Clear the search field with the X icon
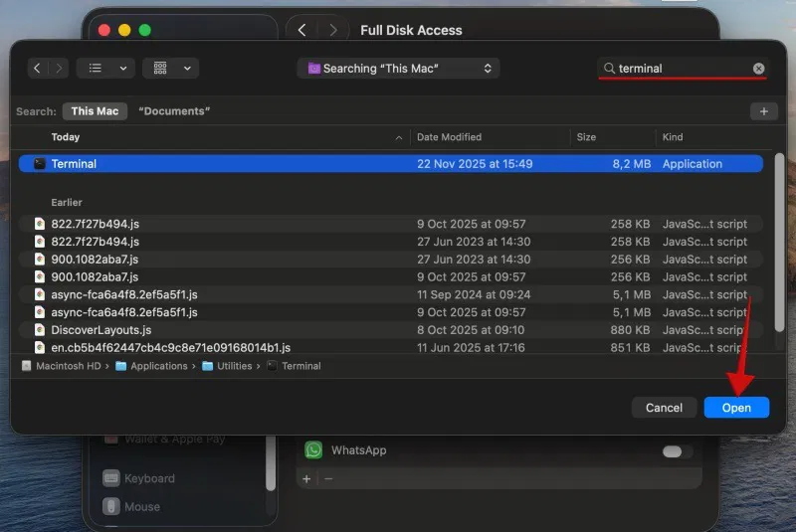The height and width of the screenshot is (532, 796). (x=758, y=69)
